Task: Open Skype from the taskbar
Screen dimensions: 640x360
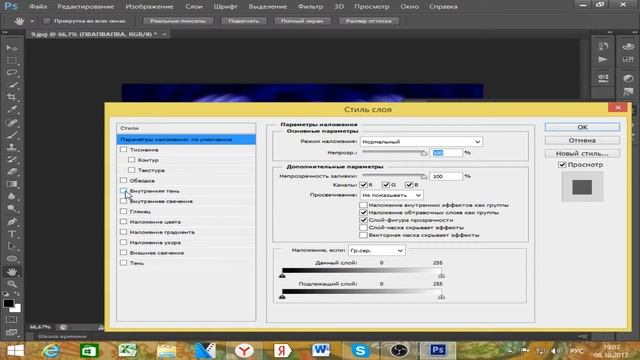Action: coord(360,351)
